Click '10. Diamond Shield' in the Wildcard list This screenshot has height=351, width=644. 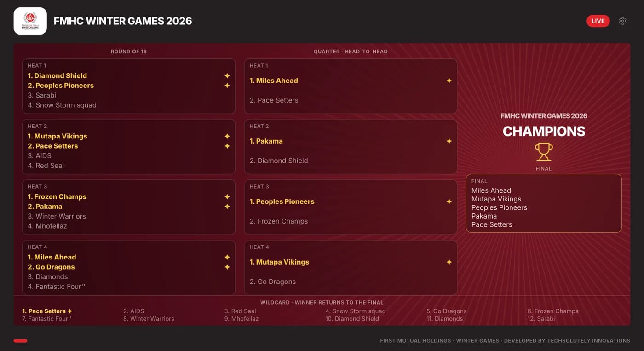[352, 319]
